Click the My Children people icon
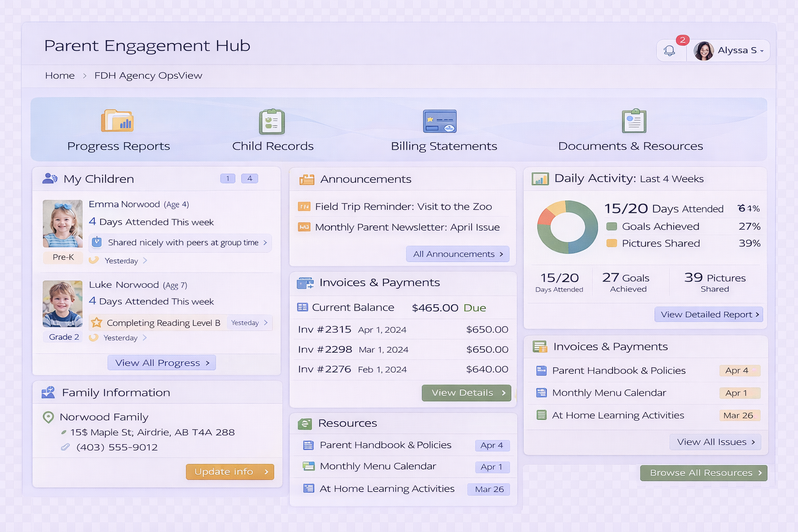Screen dimensions: 798x532 coord(50,179)
